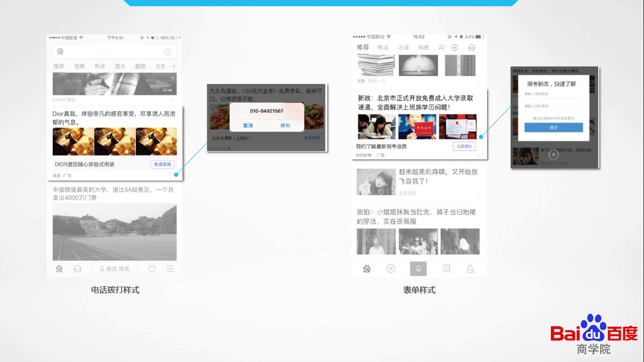The image size is (644, 362).
Task: Tap the camera icon in the search bar
Action: tap(168, 52)
